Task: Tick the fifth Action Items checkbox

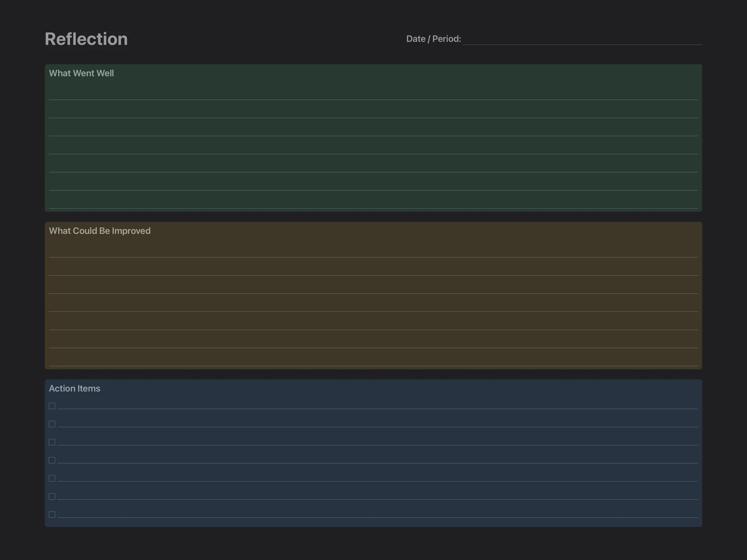Action: [x=52, y=478]
